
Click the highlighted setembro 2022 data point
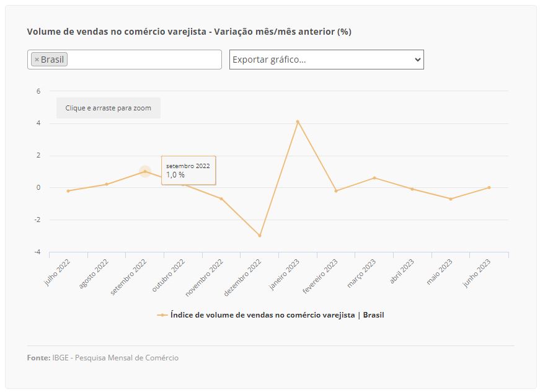[x=145, y=171]
